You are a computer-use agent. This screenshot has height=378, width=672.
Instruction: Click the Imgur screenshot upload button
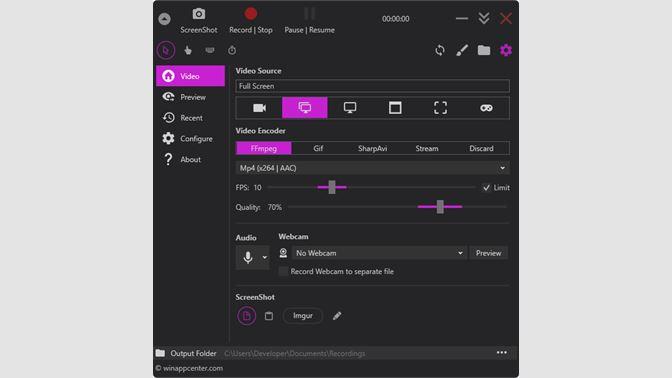303,316
